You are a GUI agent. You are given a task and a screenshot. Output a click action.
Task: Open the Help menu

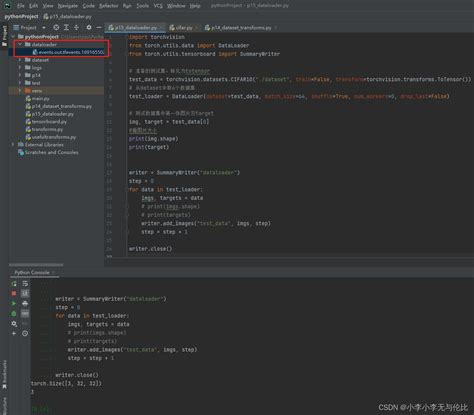tap(195, 6)
